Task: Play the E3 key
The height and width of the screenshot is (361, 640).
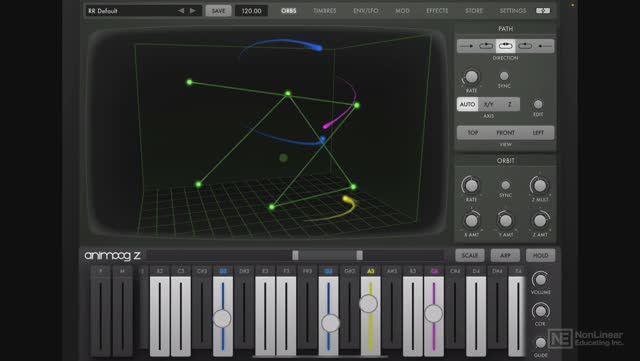Action: (265, 316)
